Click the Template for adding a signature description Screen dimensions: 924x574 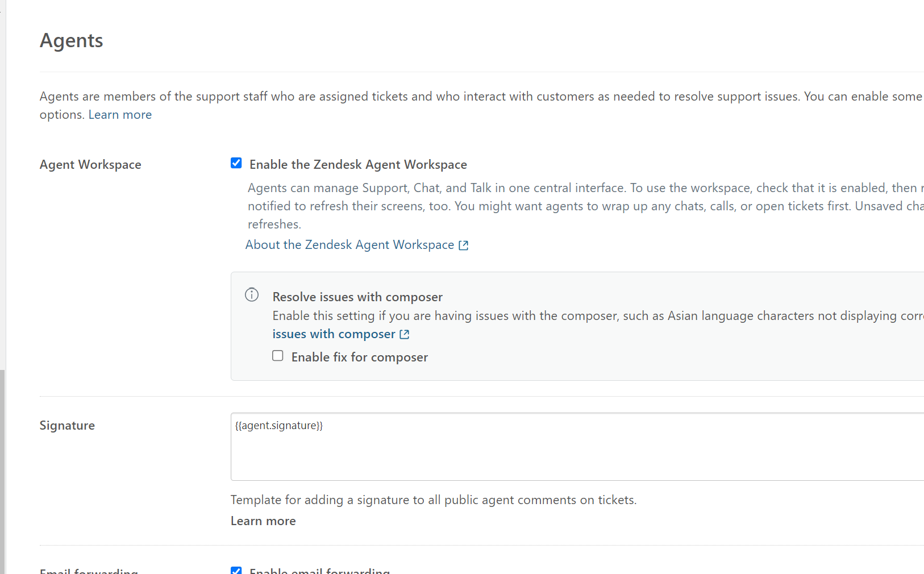433,500
